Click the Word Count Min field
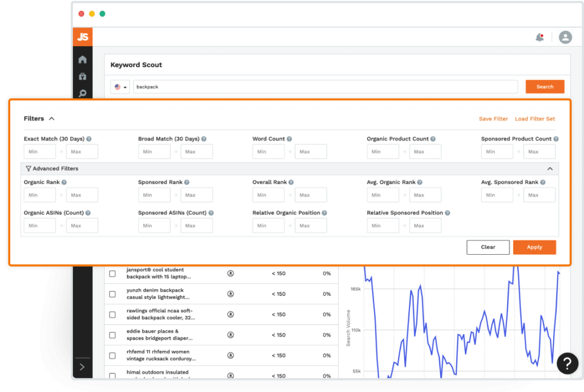Screen dimensions: 584x392 269,152
